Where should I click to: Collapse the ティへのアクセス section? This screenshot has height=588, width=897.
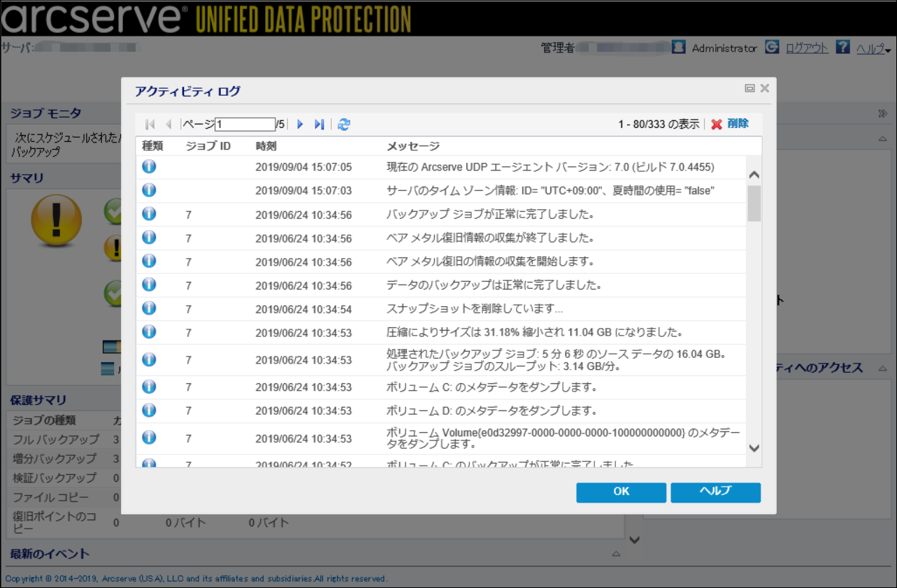click(x=883, y=368)
